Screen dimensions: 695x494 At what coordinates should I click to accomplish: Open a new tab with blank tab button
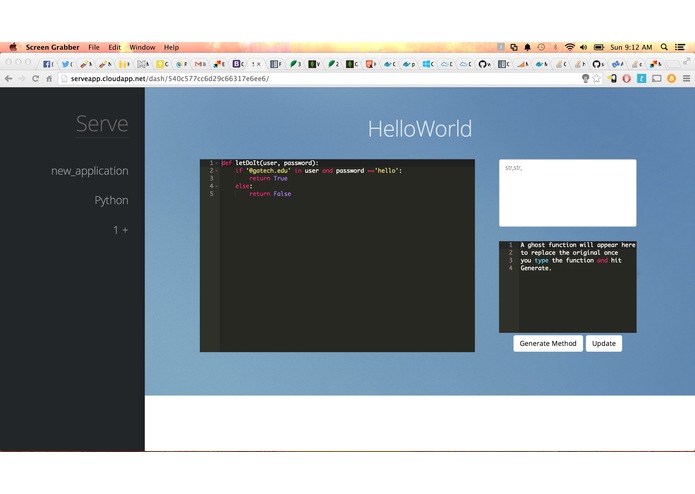pyautogui.click(x=673, y=64)
